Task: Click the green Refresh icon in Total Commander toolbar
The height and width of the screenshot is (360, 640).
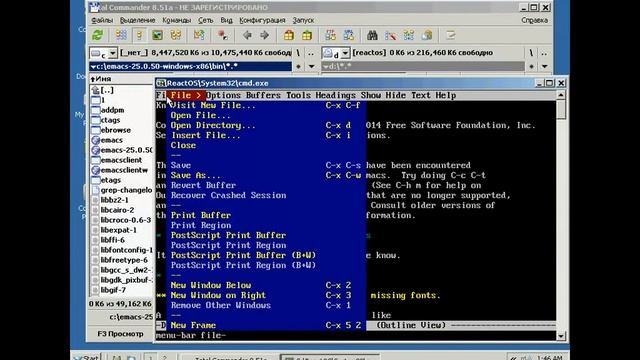Action: (98, 36)
